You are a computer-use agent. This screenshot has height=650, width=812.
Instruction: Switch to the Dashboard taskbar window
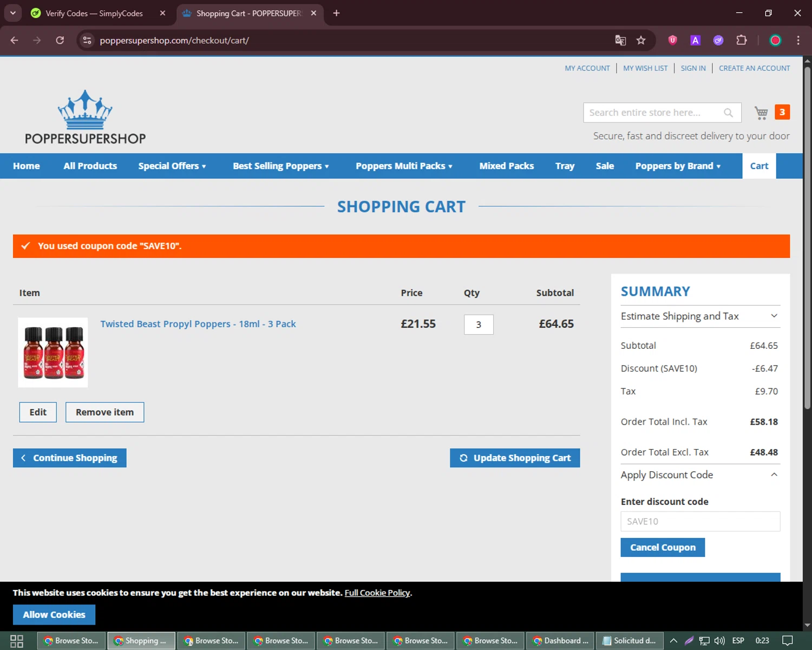click(x=560, y=641)
